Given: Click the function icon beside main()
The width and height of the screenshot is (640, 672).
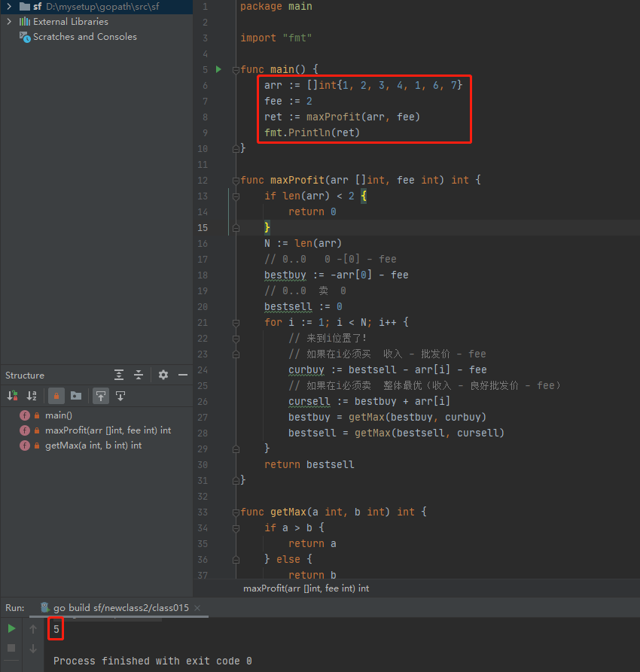Looking at the screenshot, I should pyautogui.click(x=25, y=415).
